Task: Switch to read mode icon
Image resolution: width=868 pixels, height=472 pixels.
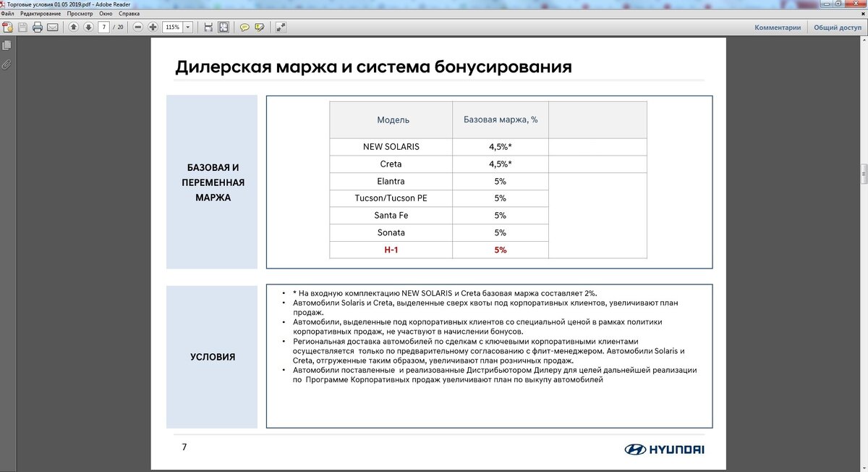Action: click(281, 28)
